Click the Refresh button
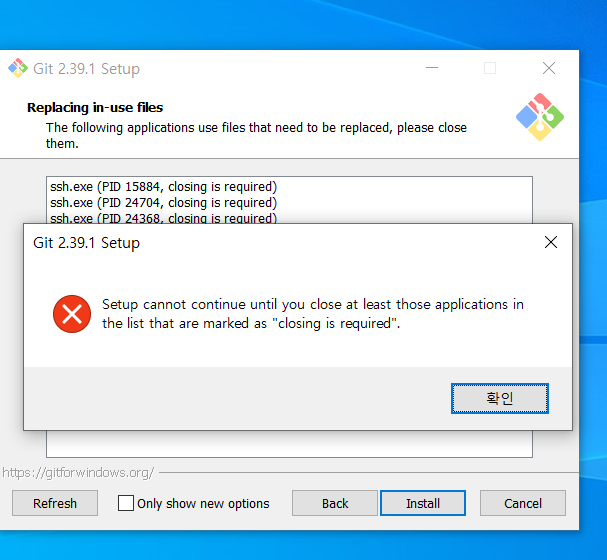Viewport: 607px width, 560px height. click(x=55, y=503)
